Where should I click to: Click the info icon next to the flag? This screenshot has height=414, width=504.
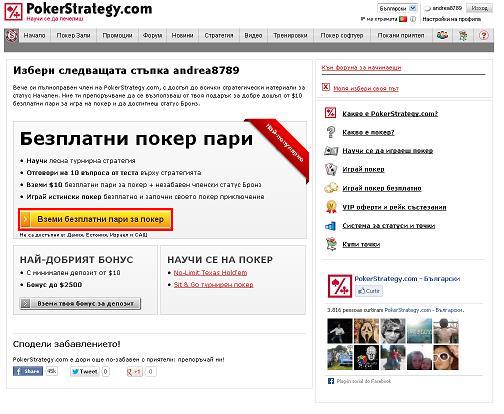point(413,19)
